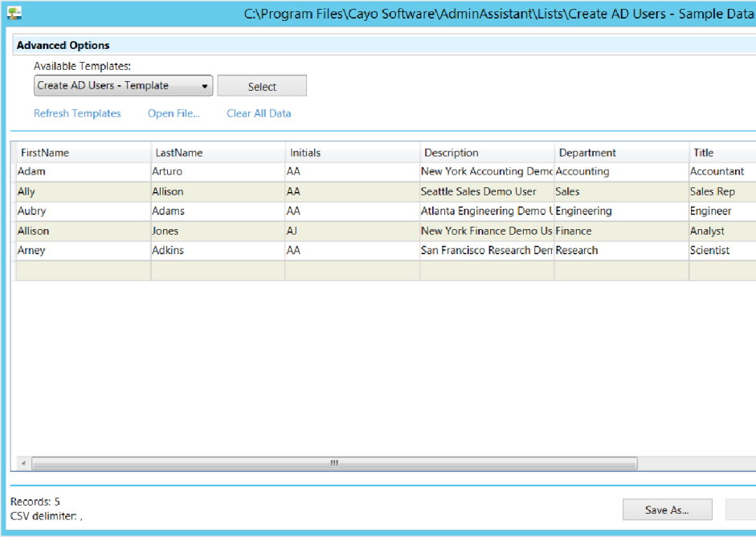Click the app icon in title bar
The height and width of the screenshot is (537, 756).
pos(14,13)
